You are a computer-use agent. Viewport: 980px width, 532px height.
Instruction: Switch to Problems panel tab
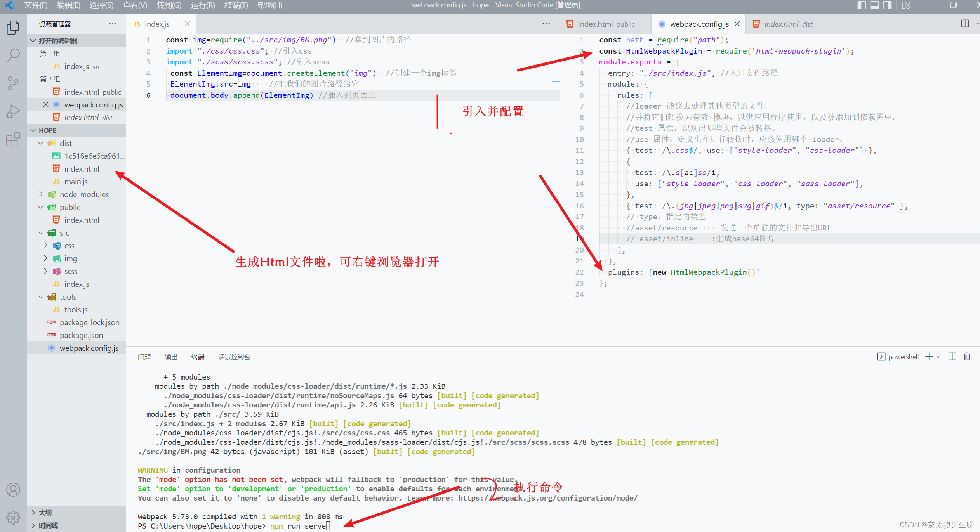coord(144,357)
